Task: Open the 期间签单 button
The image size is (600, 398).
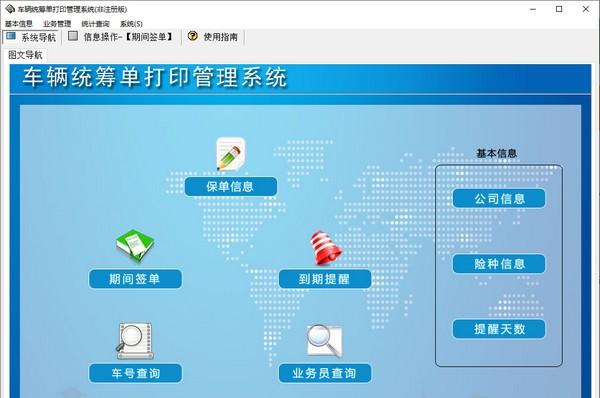Action: tap(135, 279)
